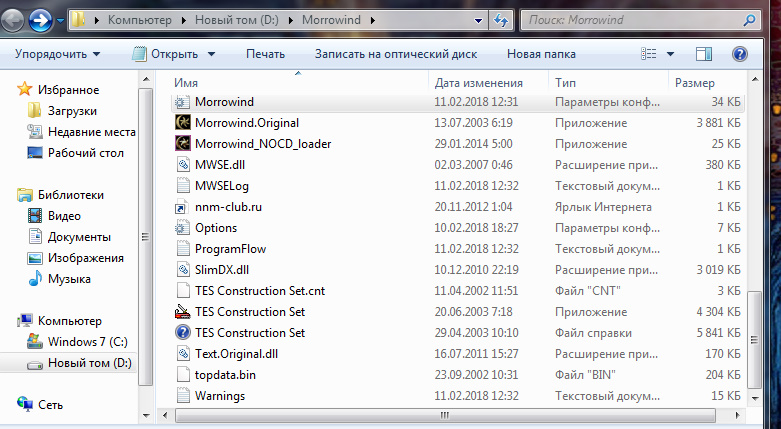Open recent locations dropdown beside Forward arrow
This screenshot has height=429, width=781.
[60, 21]
